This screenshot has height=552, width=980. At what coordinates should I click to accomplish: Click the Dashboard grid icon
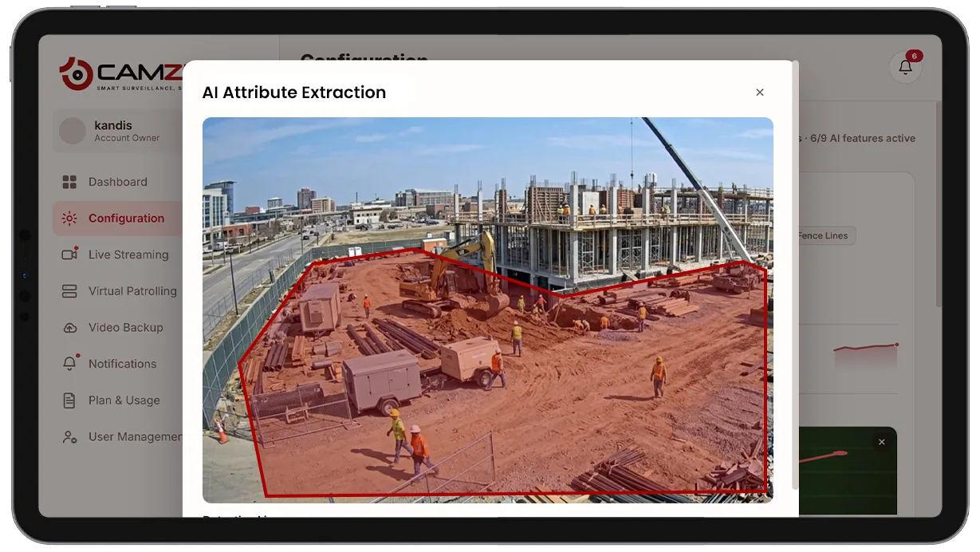coord(69,182)
